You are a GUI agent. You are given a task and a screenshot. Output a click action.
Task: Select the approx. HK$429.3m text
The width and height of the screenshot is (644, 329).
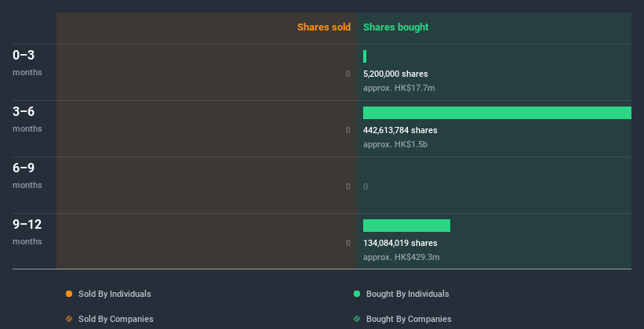pos(402,257)
